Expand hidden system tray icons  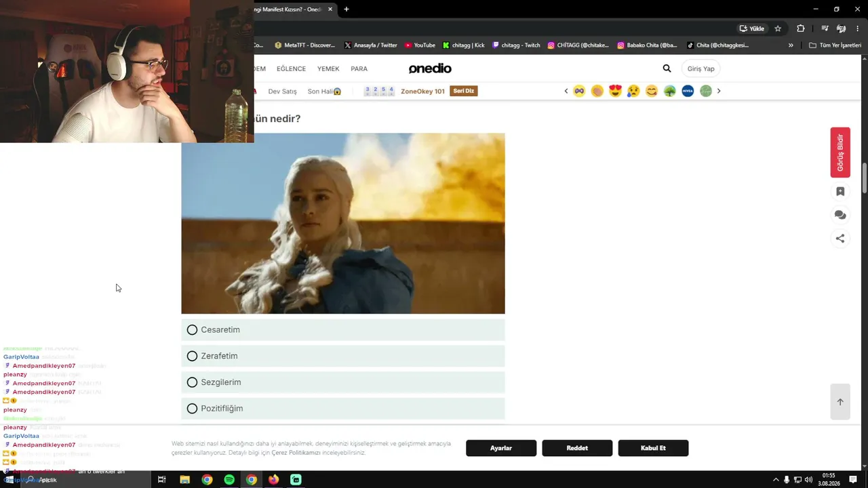(x=776, y=480)
